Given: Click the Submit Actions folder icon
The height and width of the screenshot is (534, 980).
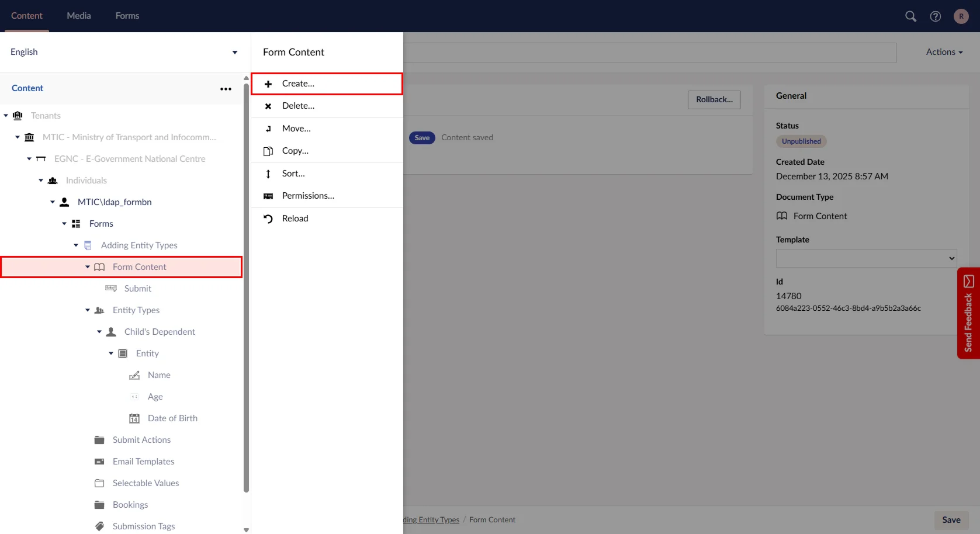Looking at the screenshot, I should click(x=99, y=440).
